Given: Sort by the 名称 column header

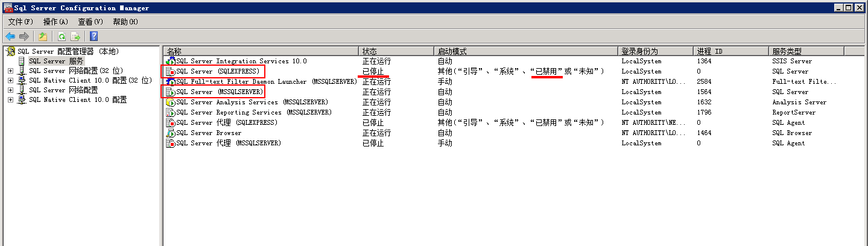Looking at the screenshot, I should (x=262, y=51).
